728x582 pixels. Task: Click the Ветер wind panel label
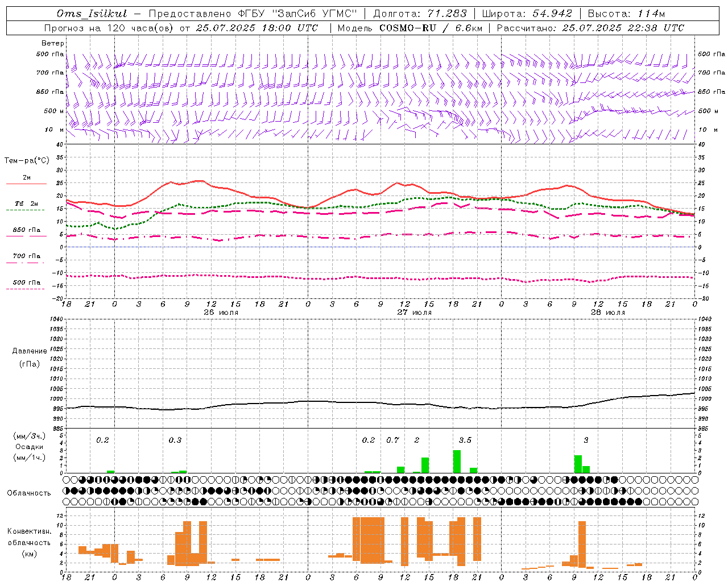[x=53, y=43]
